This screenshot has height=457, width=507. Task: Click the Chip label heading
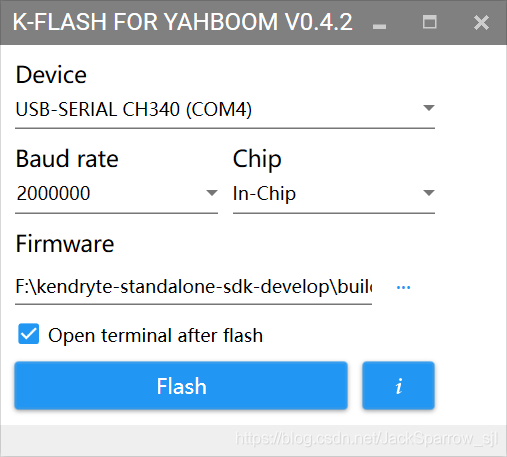tap(257, 160)
